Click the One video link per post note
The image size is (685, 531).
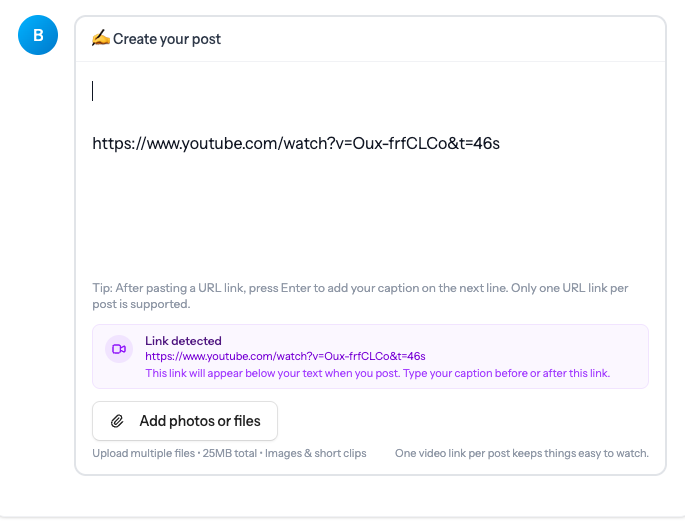pyautogui.click(x=522, y=453)
